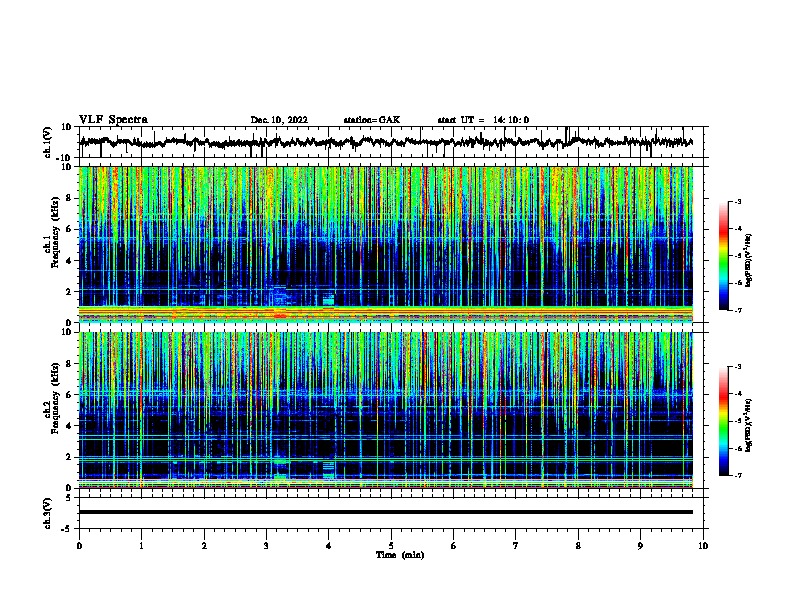Image resolution: width=792 pixels, height=612 pixels.
Task: Click the -7 value on ch.2 colorbar
Action: point(738,475)
